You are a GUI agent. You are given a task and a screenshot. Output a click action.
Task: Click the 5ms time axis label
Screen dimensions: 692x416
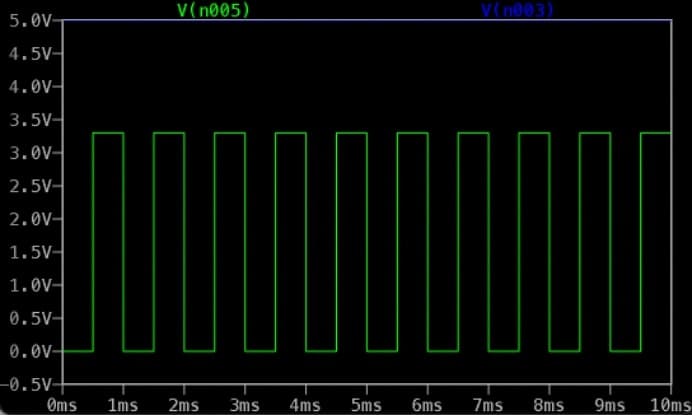point(367,405)
